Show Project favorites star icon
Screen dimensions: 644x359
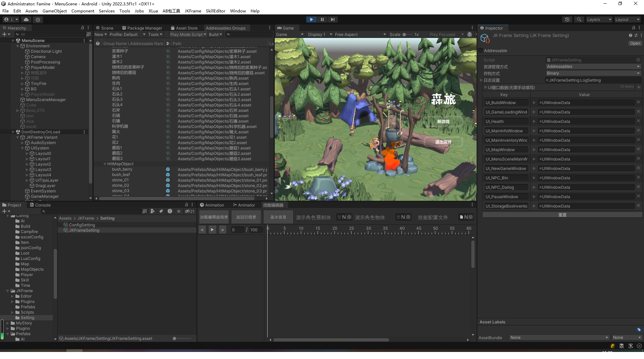tap(179, 211)
